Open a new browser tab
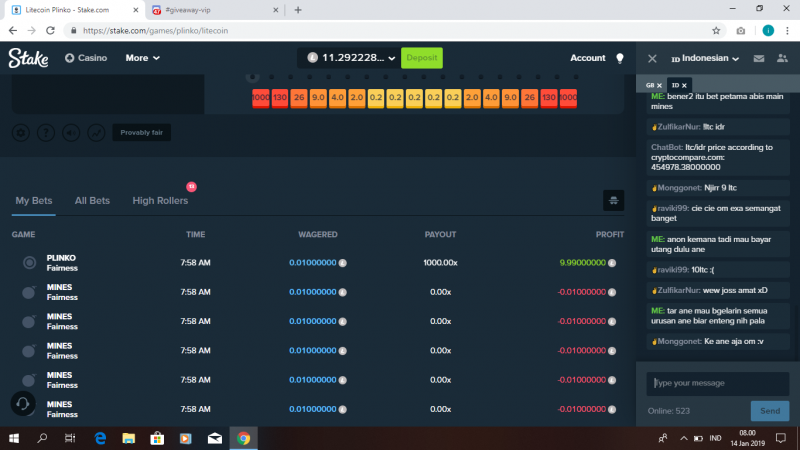This screenshot has height=450, width=800. [298, 10]
